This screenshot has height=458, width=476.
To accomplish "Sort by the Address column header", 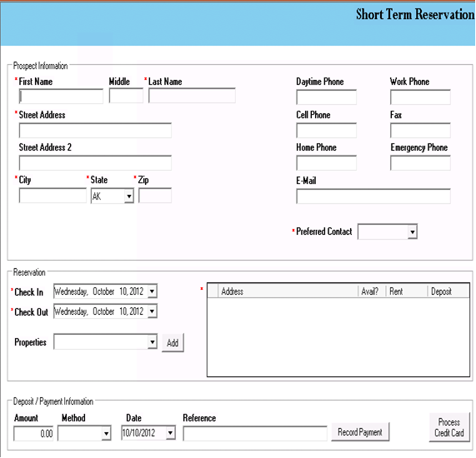I will 288,291.
